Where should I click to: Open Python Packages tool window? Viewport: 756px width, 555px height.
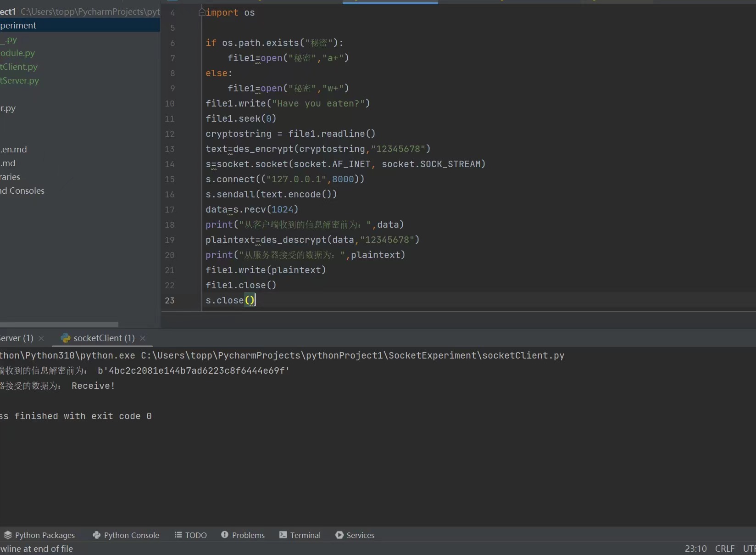(39, 535)
